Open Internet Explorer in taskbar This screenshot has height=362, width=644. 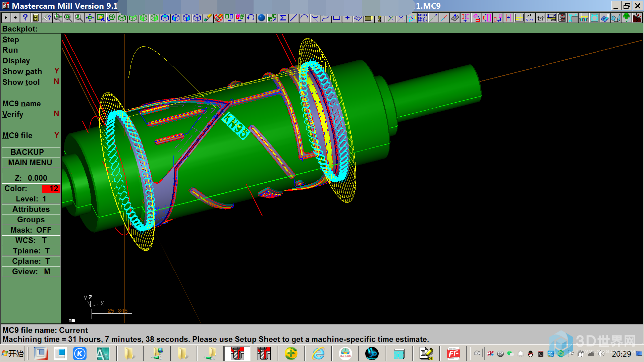coord(318,354)
